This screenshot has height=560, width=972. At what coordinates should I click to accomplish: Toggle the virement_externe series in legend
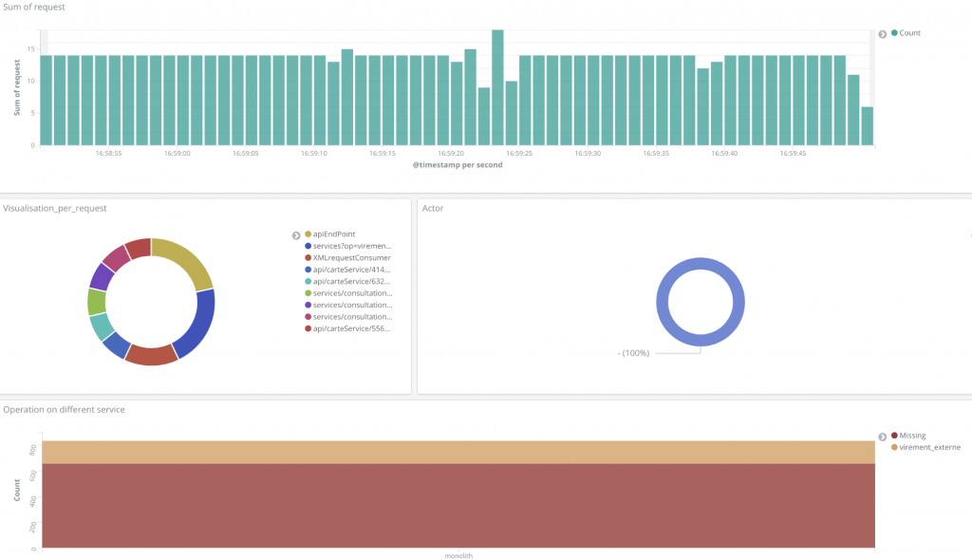pyautogui.click(x=928, y=447)
